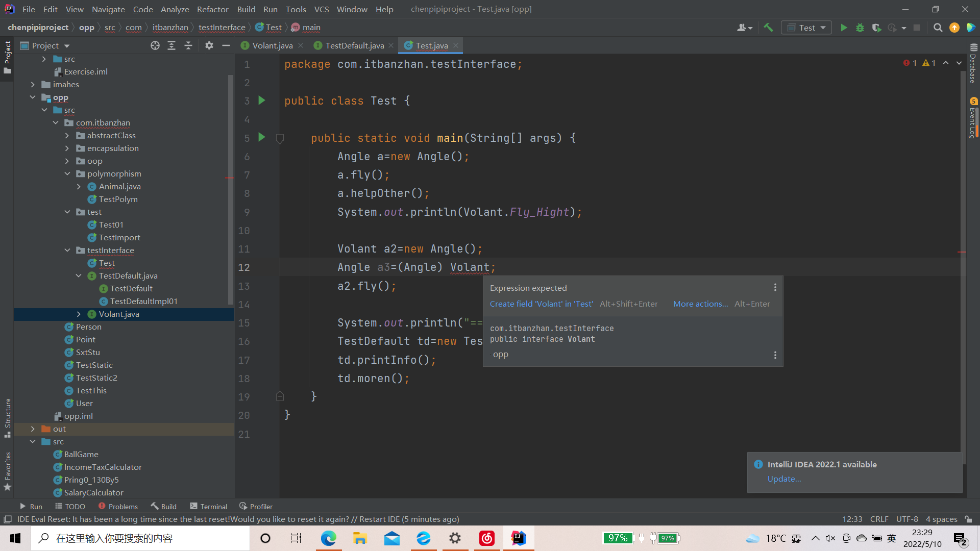Click the IDE Eval Reset status message
Screen dimensions: 980x551
tap(238, 519)
